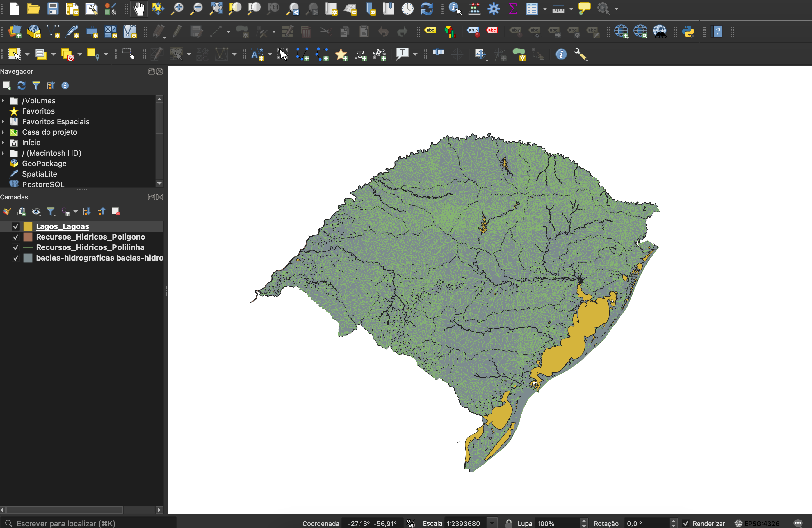Create new project with blank page icon
812x528 pixels.
click(14, 8)
